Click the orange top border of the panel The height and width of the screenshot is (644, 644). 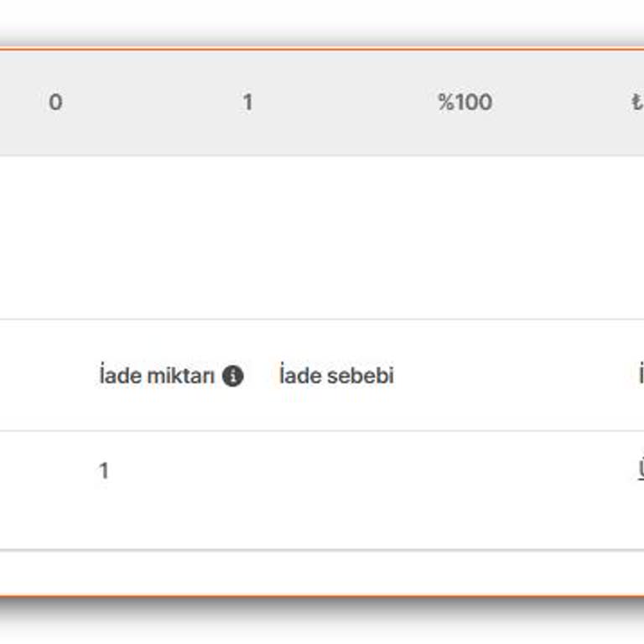322,49
